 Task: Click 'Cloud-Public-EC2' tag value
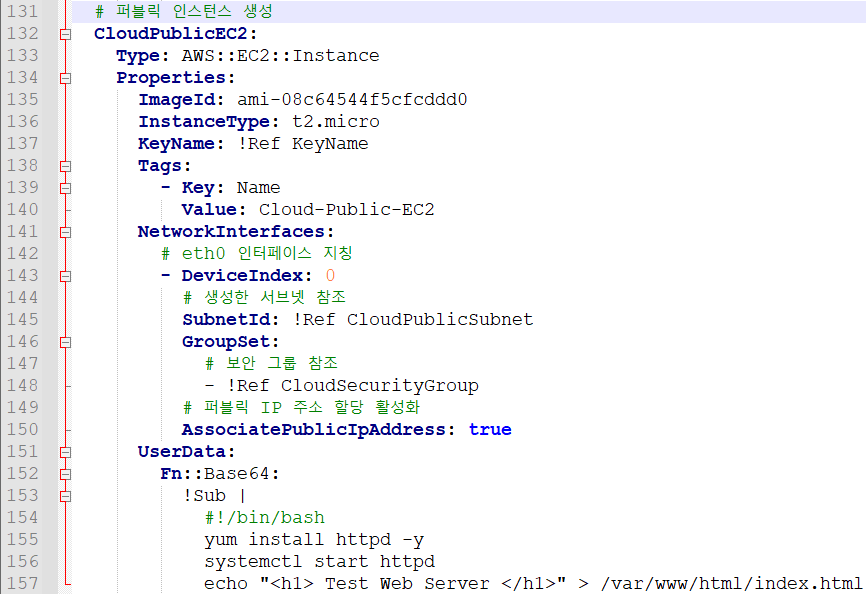pos(347,210)
